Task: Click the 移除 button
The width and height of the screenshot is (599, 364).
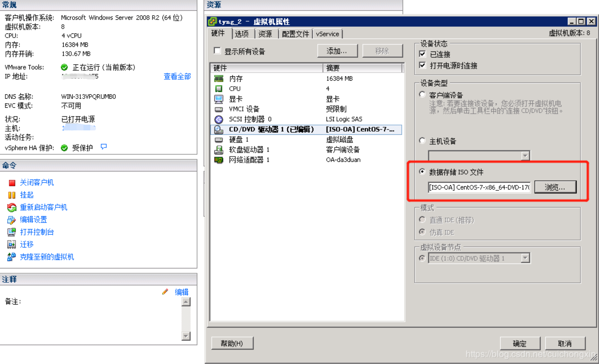Action: point(382,51)
